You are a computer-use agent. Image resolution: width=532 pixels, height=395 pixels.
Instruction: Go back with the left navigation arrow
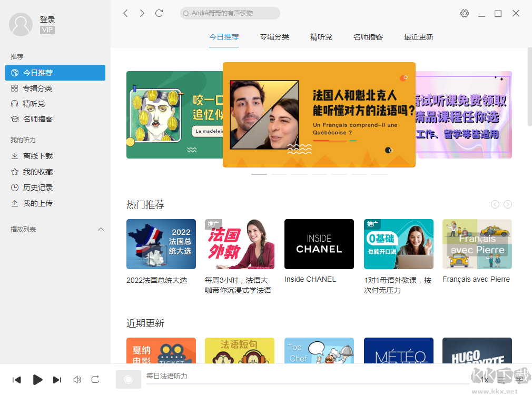[x=125, y=13]
